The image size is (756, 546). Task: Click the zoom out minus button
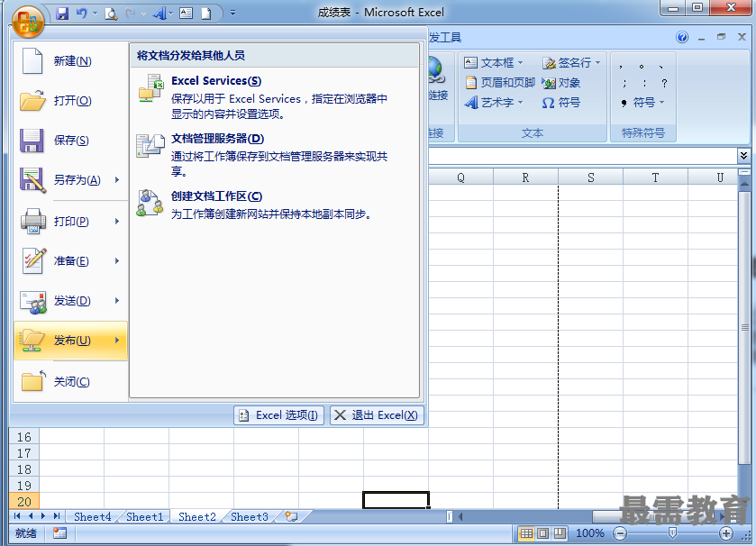coord(620,533)
